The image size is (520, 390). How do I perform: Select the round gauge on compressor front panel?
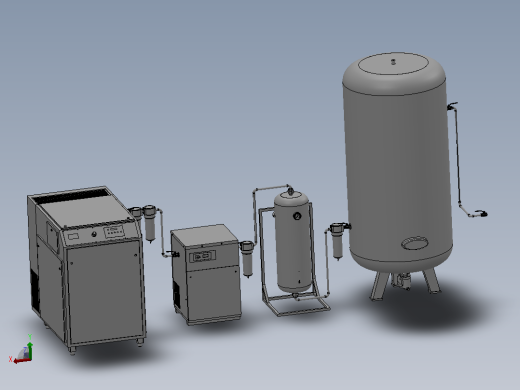click(94, 234)
